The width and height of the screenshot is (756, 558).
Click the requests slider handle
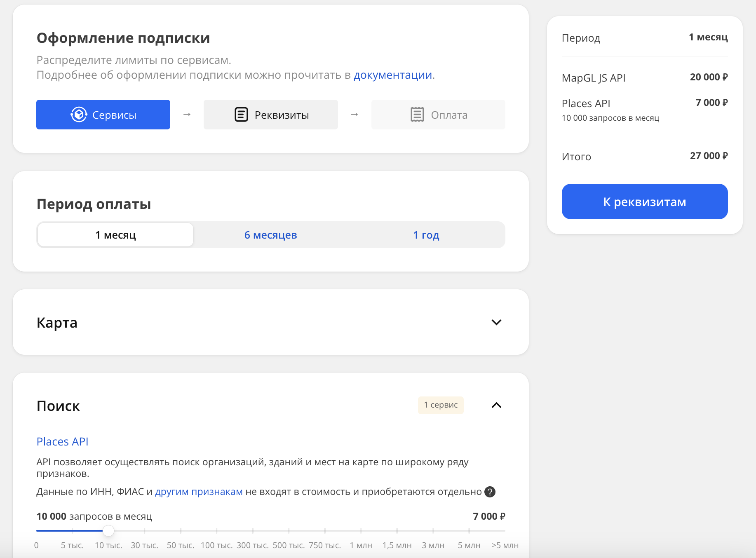[108, 531]
